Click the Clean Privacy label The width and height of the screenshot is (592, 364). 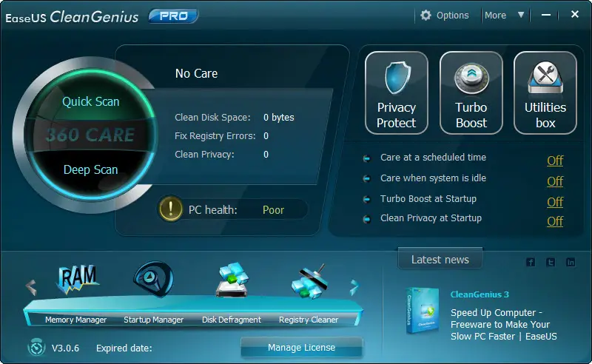(204, 155)
